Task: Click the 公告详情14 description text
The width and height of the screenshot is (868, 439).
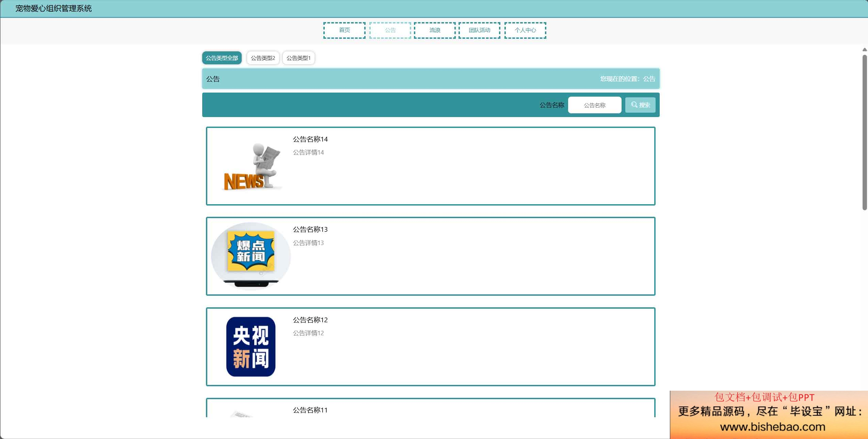Action: (308, 152)
